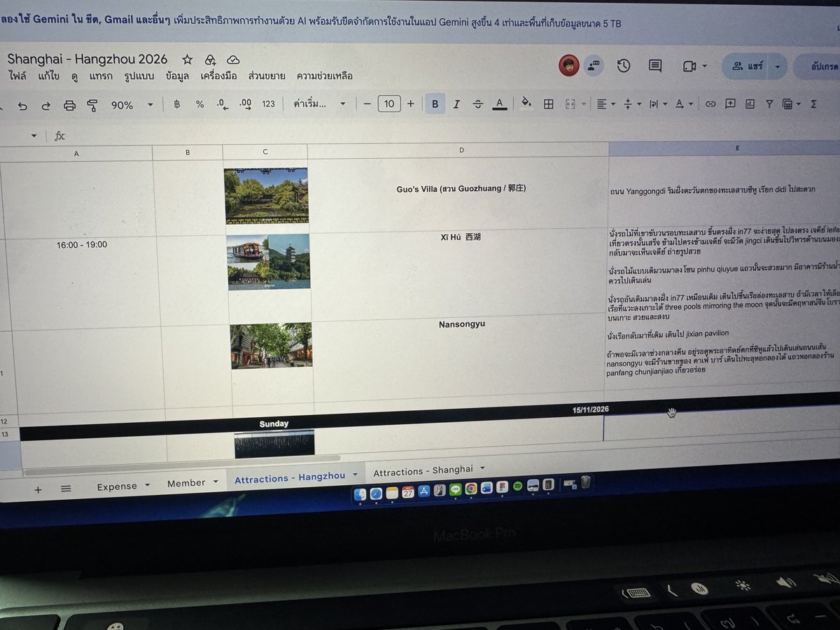Open the ไฟล์ menu
The width and height of the screenshot is (840, 630).
pyautogui.click(x=18, y=76)
